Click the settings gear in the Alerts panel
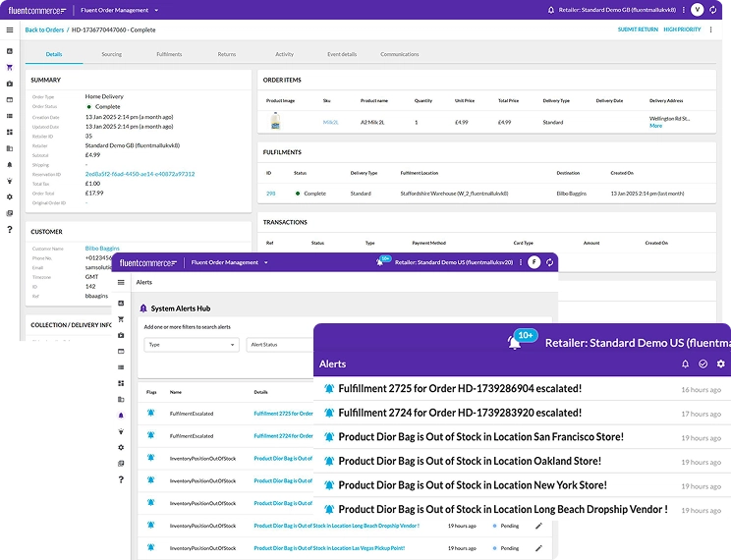Screen dimensions: 731x560 coord(720,364)
